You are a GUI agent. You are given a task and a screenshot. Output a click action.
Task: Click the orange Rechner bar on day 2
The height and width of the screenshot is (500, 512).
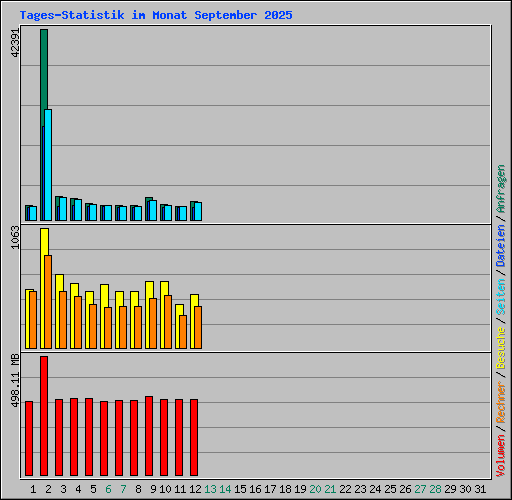(48, 302)
